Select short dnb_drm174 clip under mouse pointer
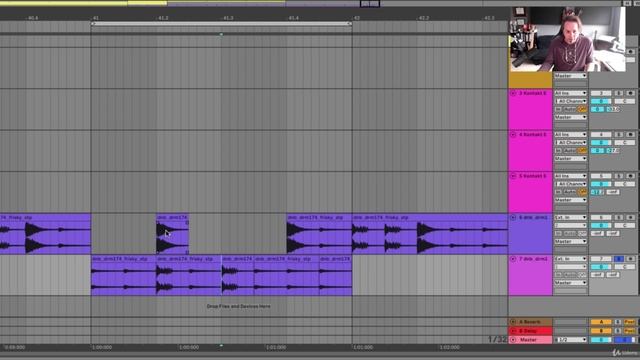Viewport: 640px width, 360px height. click(172, 234)
